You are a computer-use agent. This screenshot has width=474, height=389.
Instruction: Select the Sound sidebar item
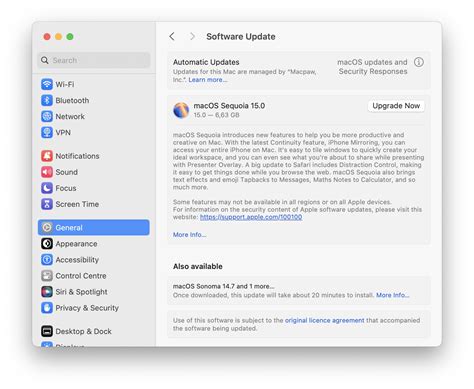pyautogui.click(x=94, y=172)
